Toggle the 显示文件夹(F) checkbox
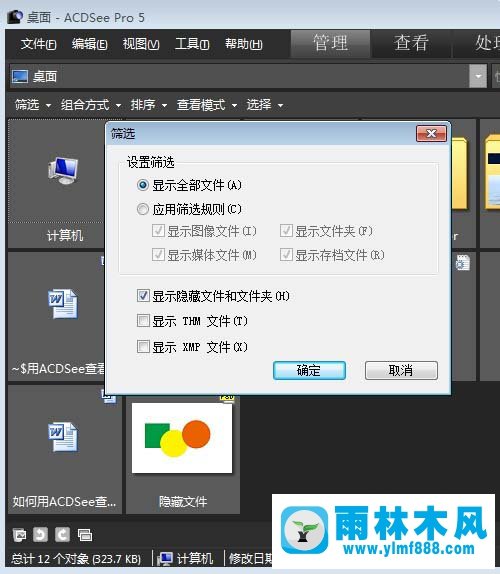500x574 pixels. 286,231
